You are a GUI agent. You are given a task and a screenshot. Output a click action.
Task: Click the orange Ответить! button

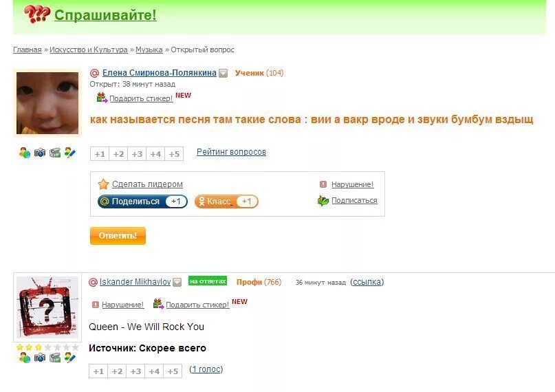(118, 236)
